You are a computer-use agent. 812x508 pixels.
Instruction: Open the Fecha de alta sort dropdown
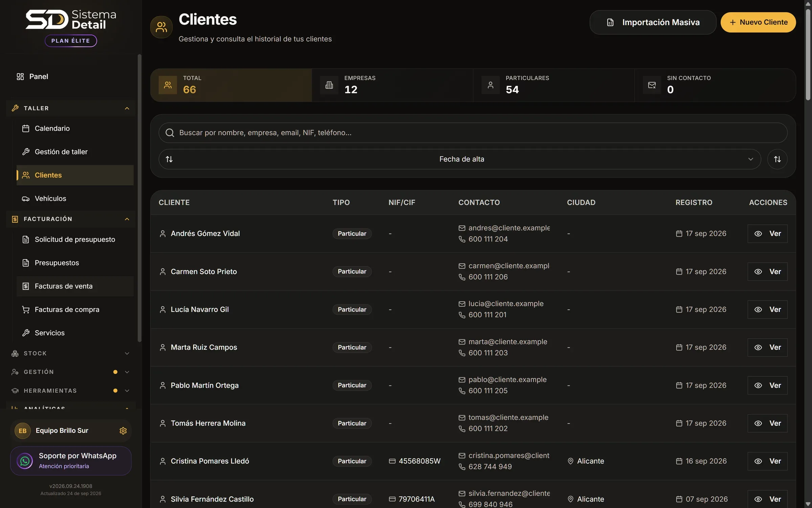click(x=460, y=159)
